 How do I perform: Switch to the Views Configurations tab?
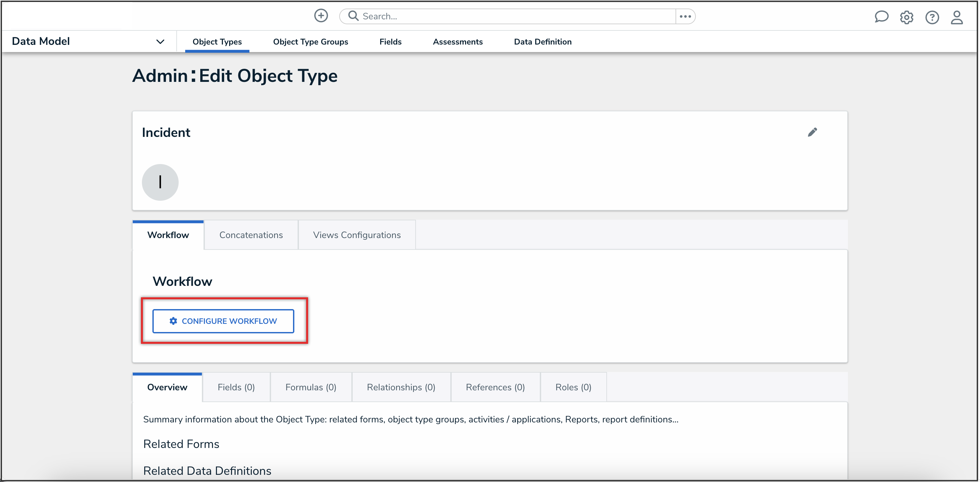[357, 234]
